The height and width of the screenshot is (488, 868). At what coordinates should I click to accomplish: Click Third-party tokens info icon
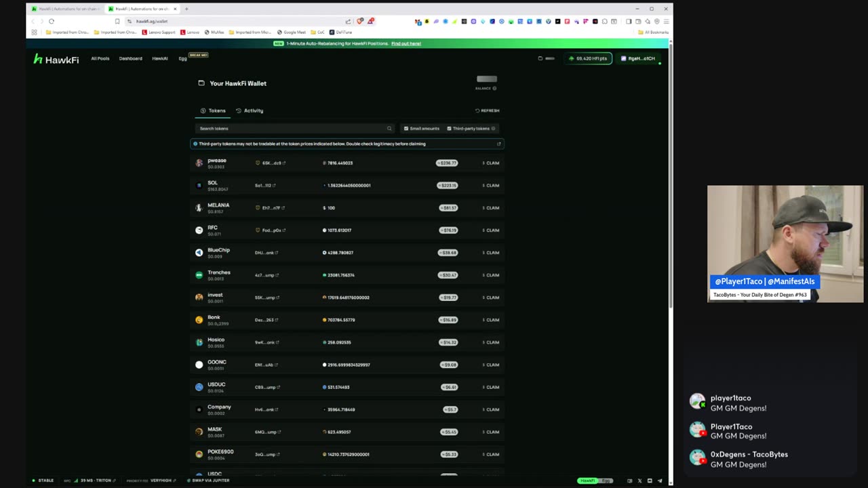(493, 128)
